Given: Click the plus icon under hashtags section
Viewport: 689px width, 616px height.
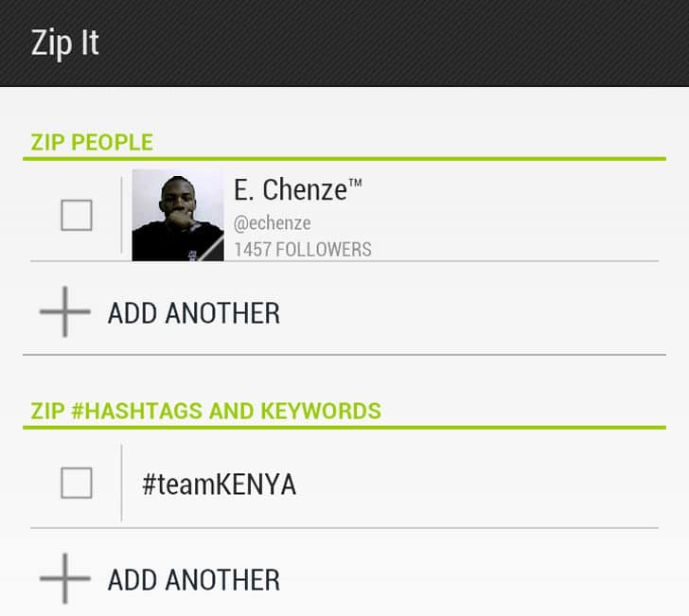Looking at the screenshot, I should [x=65, y=579].
